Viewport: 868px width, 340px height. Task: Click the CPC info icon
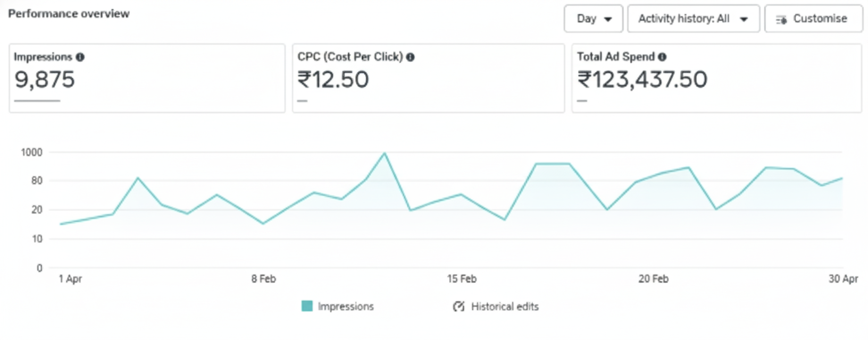click(410, 57)
